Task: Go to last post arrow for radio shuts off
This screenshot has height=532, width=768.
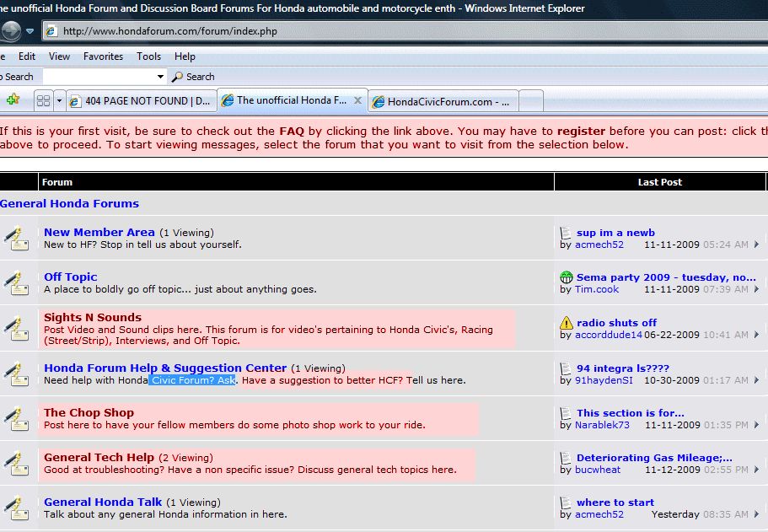Action: (757, 335)
